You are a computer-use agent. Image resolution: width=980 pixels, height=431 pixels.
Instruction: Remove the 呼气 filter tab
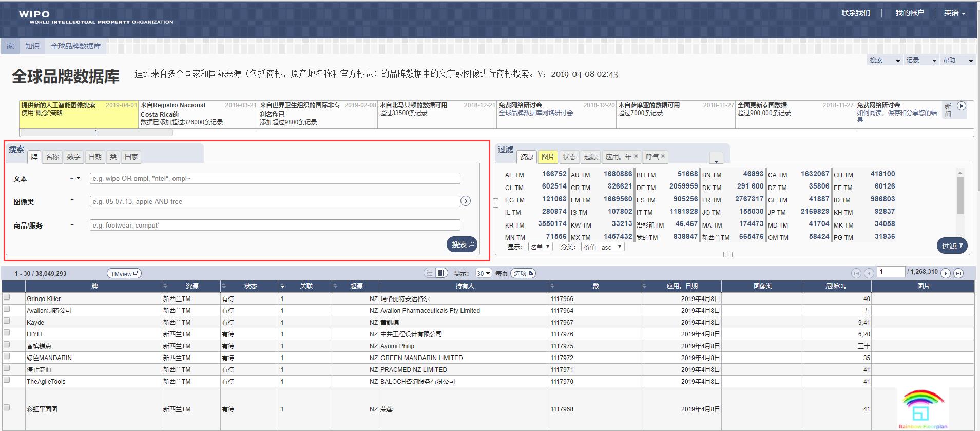tap(663, 156)
